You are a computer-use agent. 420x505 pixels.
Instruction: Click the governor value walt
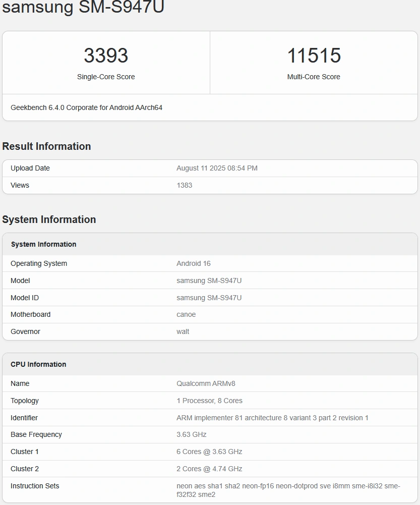click(x=183, y=331)
